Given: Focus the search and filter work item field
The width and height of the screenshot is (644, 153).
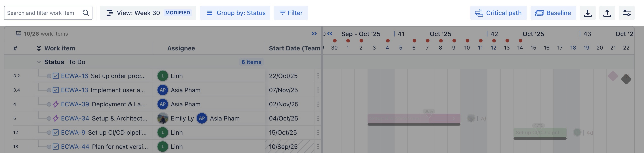Looking at the screenshot, I should click(x=42, y=13).
